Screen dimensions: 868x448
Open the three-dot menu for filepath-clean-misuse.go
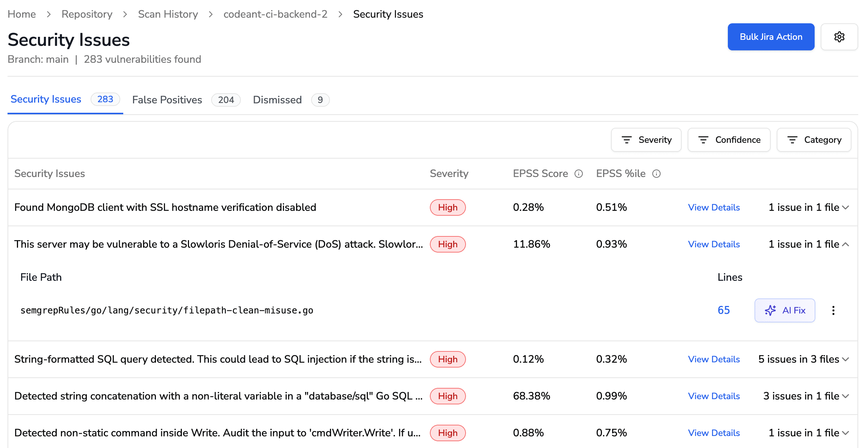(833, 310)
